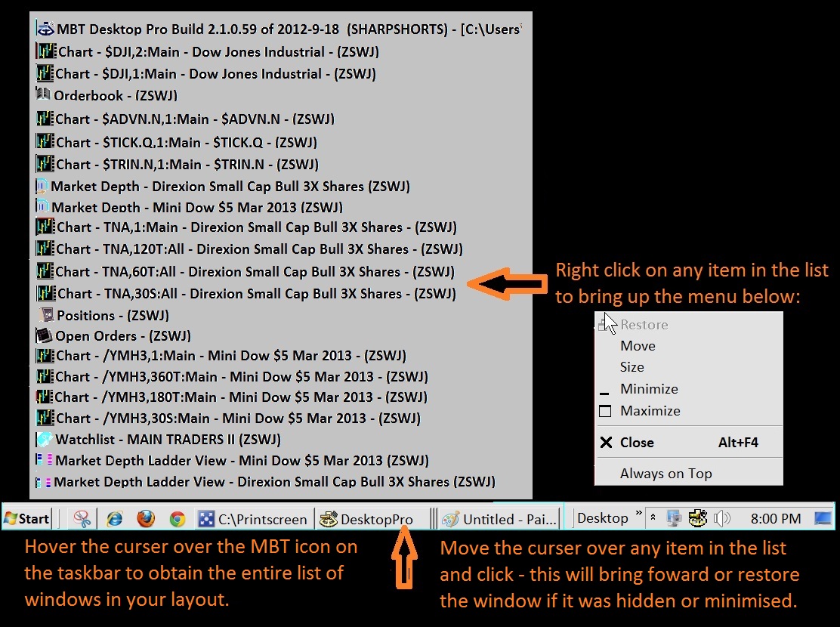Open Chart - TNA,30S:All Direxion window
This screenshot has width=840, height=627.
click(x=246, y=294)
